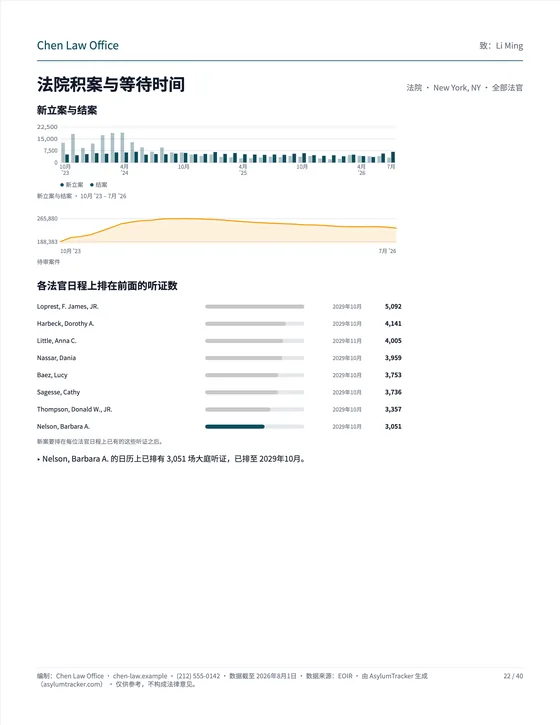This screenshot has width=560, height=725.
Task: Click the hearing count '3,959'
Action: pyautogui.click(x=393, y=358)
